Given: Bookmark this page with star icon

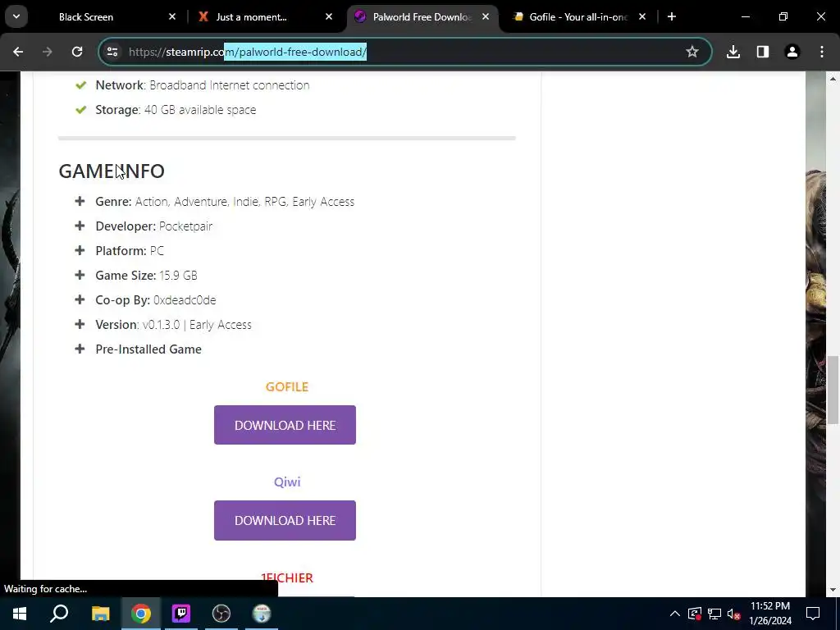Looking at the screenshot, I should click(x=692, y=52).
